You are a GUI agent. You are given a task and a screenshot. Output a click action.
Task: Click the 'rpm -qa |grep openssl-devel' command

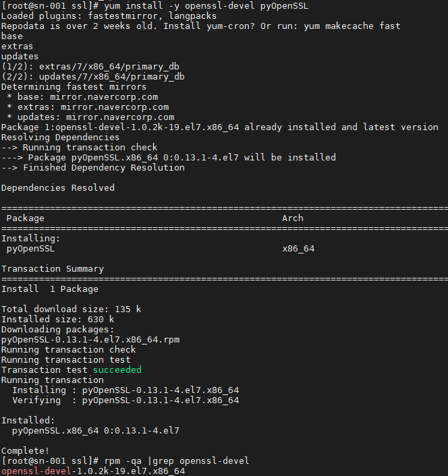177,460
